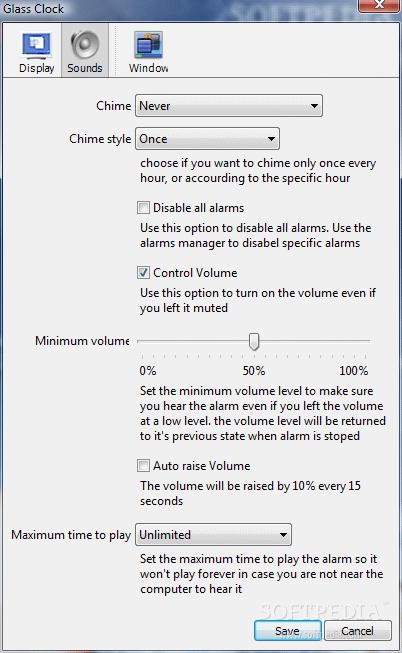The width and height of the screenshot is (402, 653).
Task: Close the Glass Clock settings window
Action: (x=379, y=5)
